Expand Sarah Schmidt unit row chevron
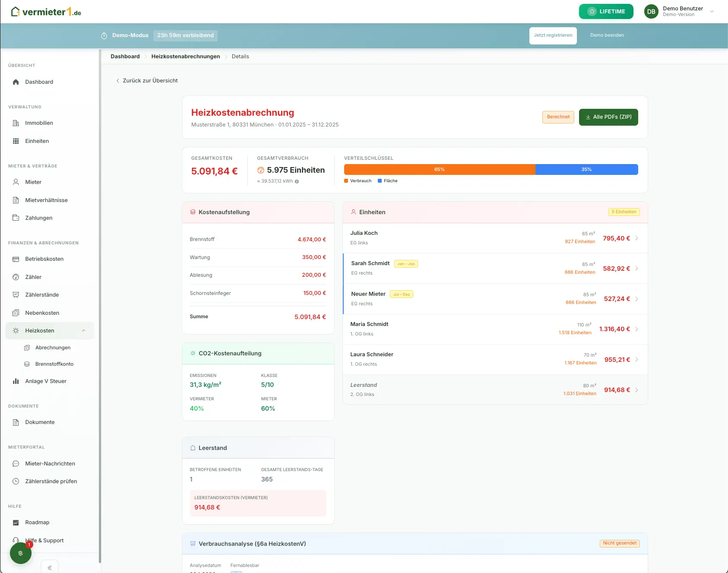Image resolution: width=728 pixels, height=573 pixels. [636, 269]
